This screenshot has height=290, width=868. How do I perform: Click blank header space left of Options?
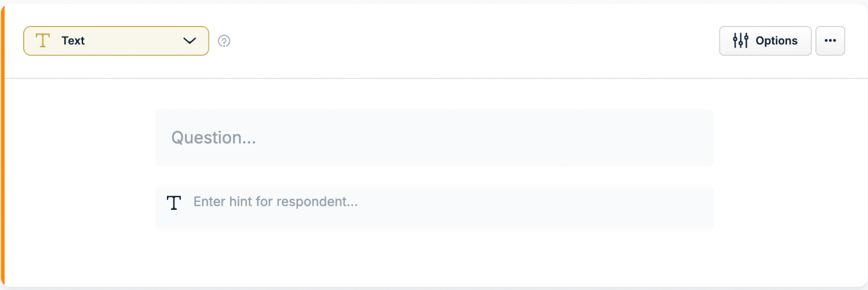pyautogui.click(x=474, y=41)
